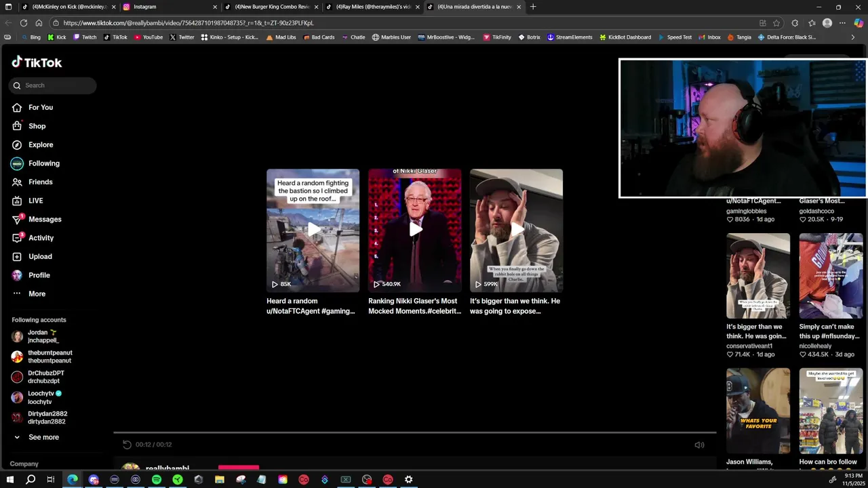
Task: Open the goldashcoco creator name
Action: [x=816, y=211]
